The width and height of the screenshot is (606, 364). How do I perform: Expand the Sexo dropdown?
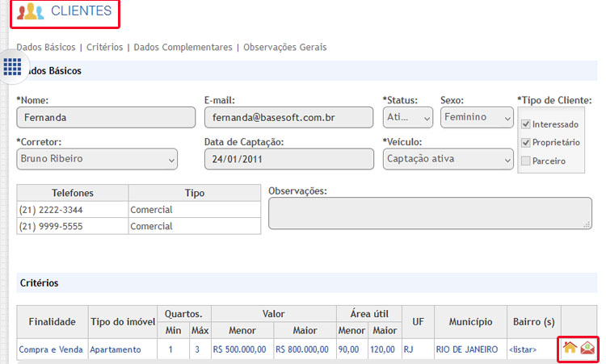(477, 118)
